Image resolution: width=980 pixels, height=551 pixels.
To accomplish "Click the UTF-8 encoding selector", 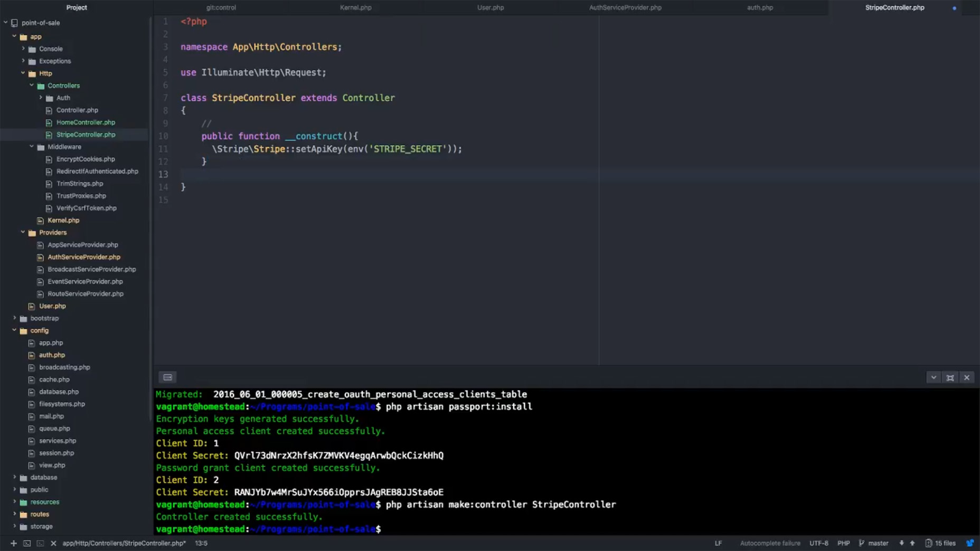I will (x=818, y=543).
